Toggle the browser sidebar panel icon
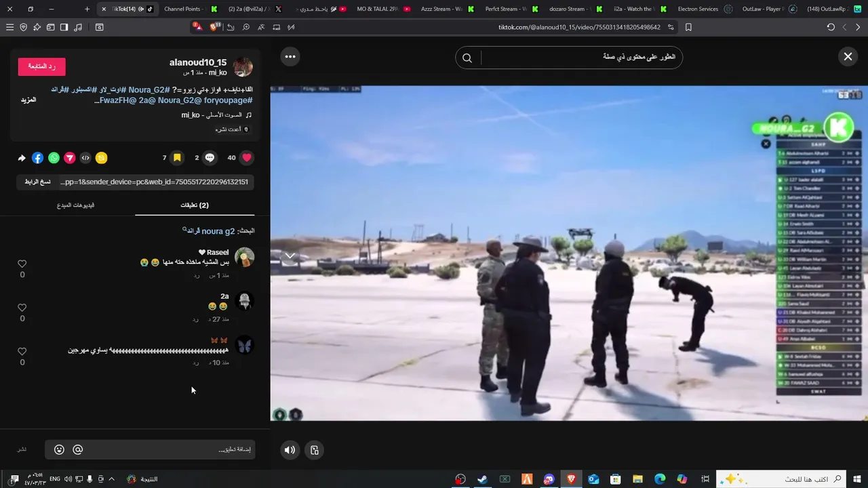 point(64,27)
